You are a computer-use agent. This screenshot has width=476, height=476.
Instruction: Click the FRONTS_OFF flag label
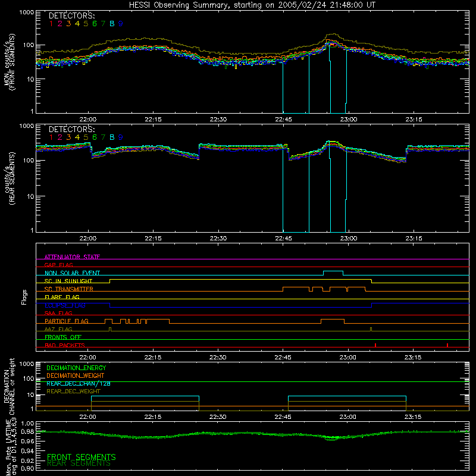click(x=63, y=337)
